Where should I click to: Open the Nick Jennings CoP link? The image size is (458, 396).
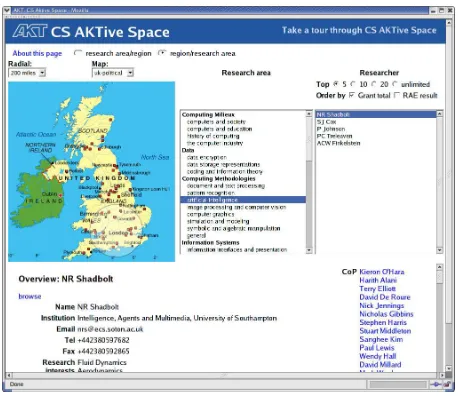tap(382, 306)
